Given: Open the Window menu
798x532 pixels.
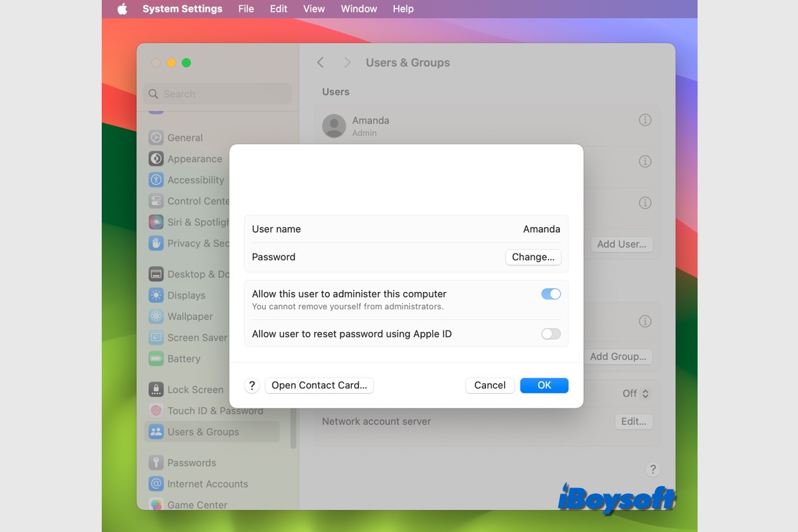Looking at the screenshot, I should (x=359, y=9).
